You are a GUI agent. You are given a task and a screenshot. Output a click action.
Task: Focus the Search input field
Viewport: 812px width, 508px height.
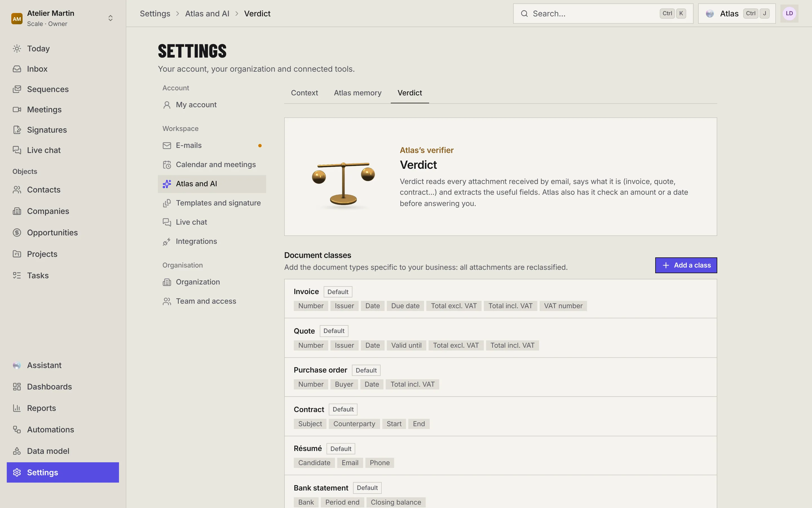click(x=603, y=14)
